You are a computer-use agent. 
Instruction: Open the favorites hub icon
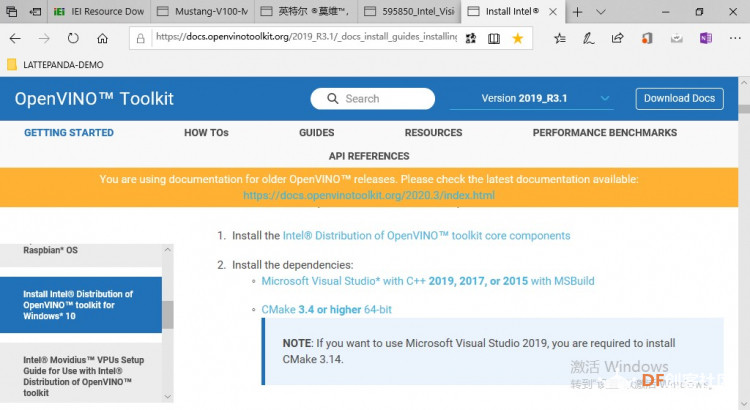click(x=560, y=38)
